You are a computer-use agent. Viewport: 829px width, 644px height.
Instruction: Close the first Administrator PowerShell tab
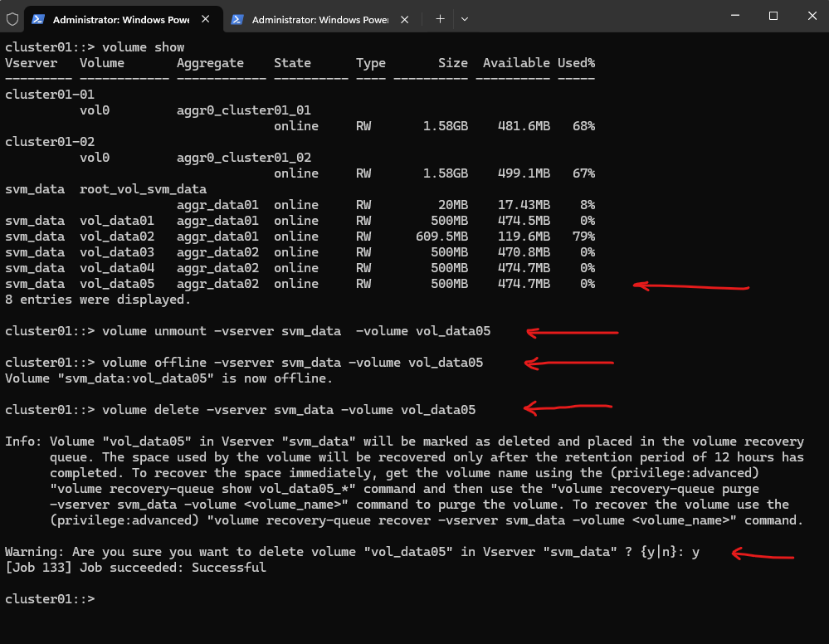[x=207, y=19]
